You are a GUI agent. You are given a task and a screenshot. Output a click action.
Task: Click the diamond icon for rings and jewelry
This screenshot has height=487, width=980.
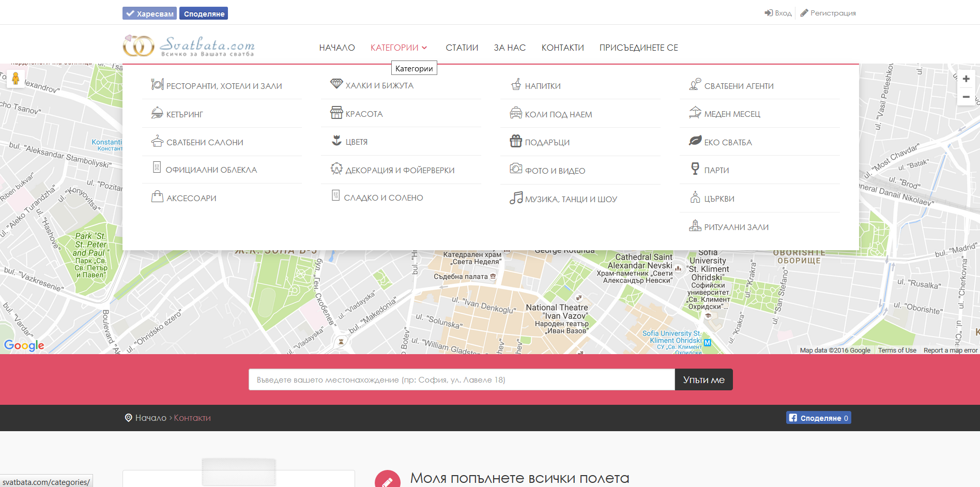tap(336, 83)
